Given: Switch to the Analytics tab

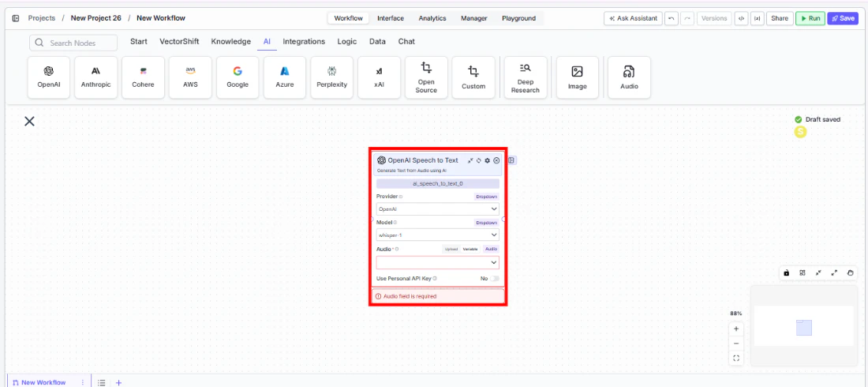Looking at the screenshot, I should [x=432, y=18].
